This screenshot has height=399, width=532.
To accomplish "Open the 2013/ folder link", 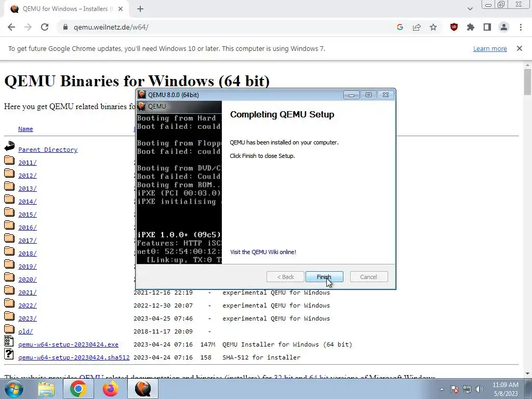I will click(28, 189).
